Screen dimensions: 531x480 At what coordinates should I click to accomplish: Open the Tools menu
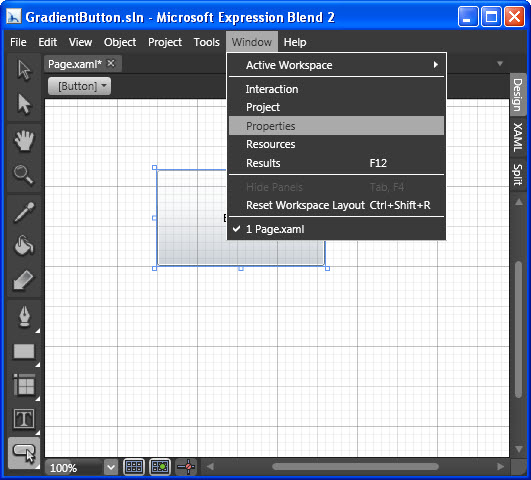point(207,42)
